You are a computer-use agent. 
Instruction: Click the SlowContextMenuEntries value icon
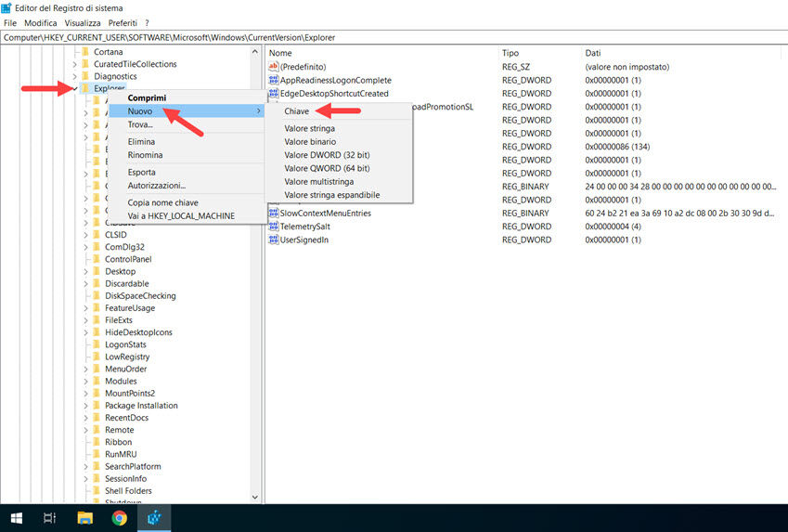point(274,213)
